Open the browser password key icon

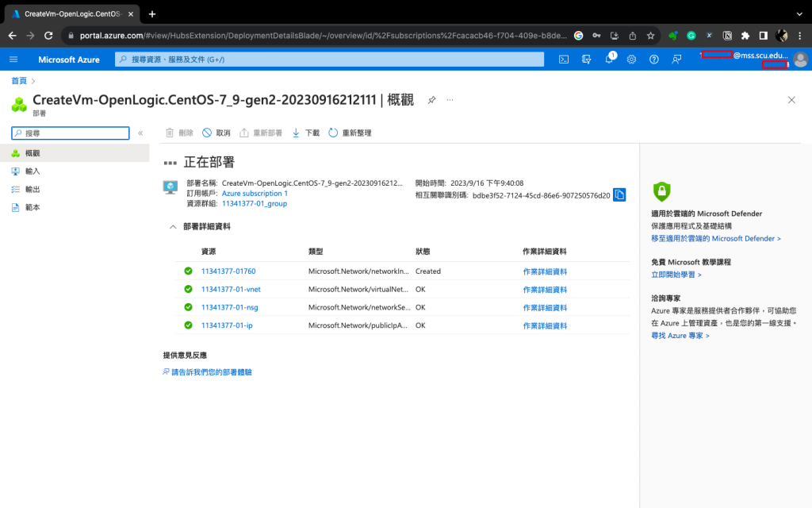click(x=596, y=36)
